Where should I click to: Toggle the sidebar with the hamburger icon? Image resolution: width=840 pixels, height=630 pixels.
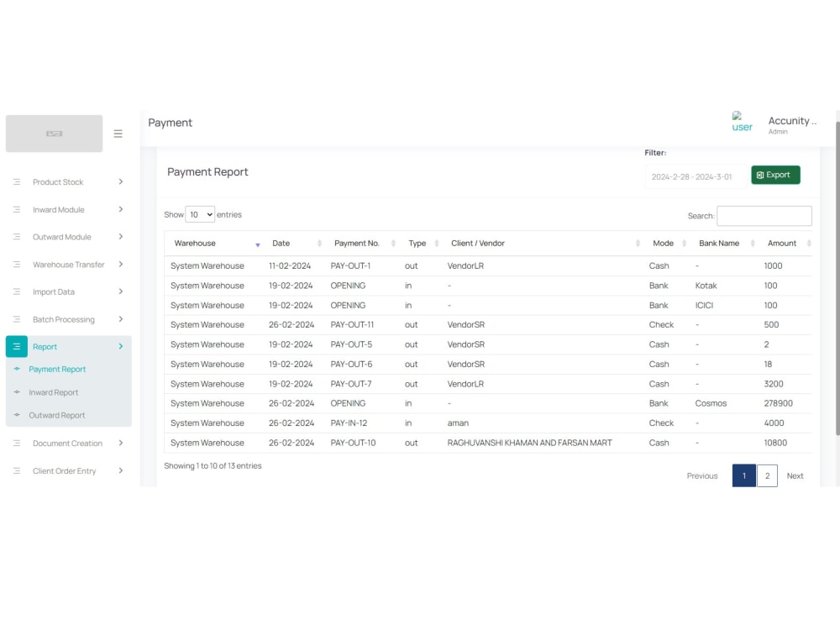[x=118, y=133]
